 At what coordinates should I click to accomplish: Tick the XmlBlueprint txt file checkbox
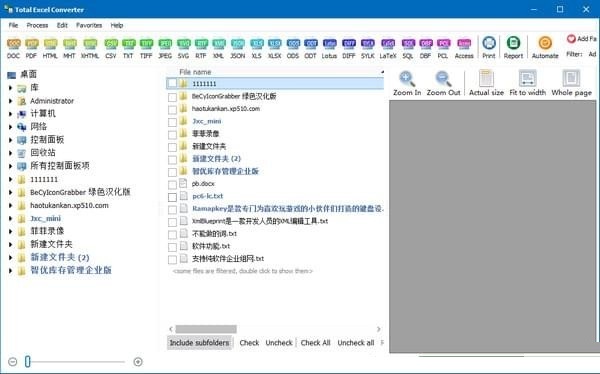(x=172, y=222)
